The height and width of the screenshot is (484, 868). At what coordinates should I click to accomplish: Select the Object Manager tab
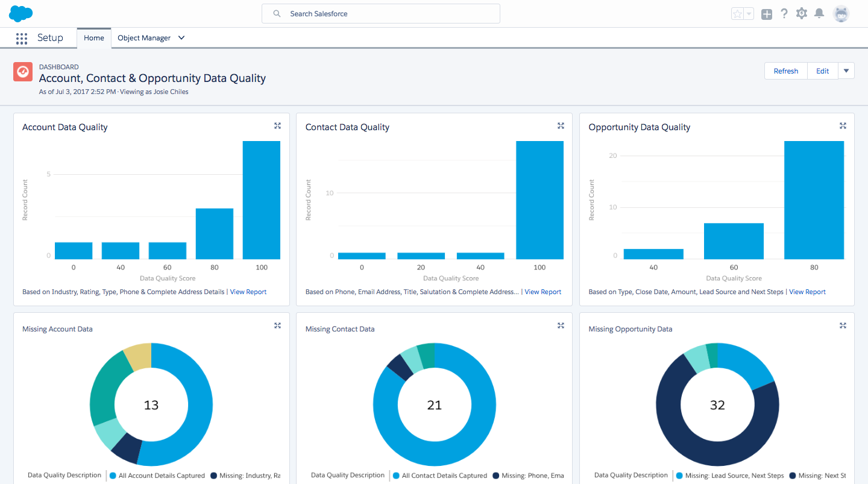click(145, 37)
